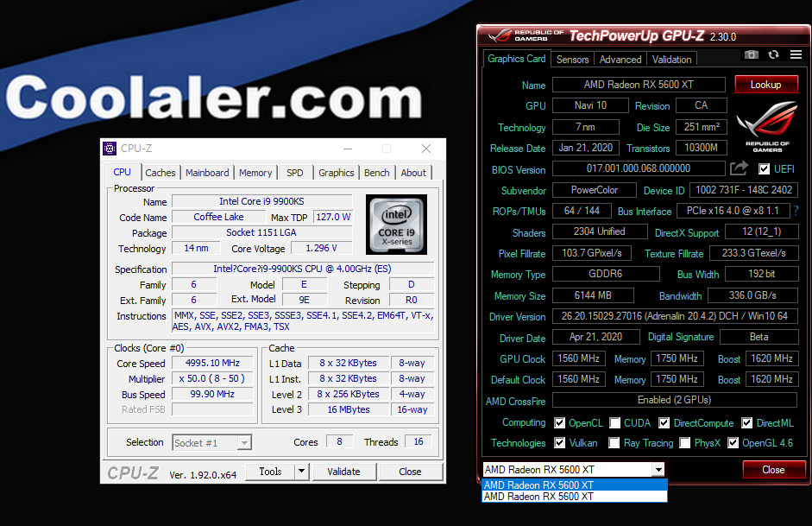This screenshot has width=812, height=526.
Task: Open the About tab in CPU-Z
Action: (x=413, y=173)
